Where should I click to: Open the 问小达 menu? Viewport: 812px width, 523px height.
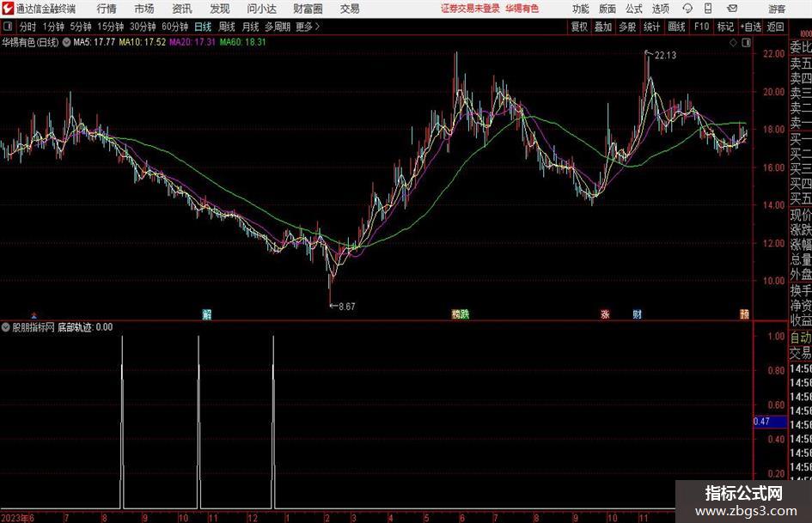click(261, 9)
